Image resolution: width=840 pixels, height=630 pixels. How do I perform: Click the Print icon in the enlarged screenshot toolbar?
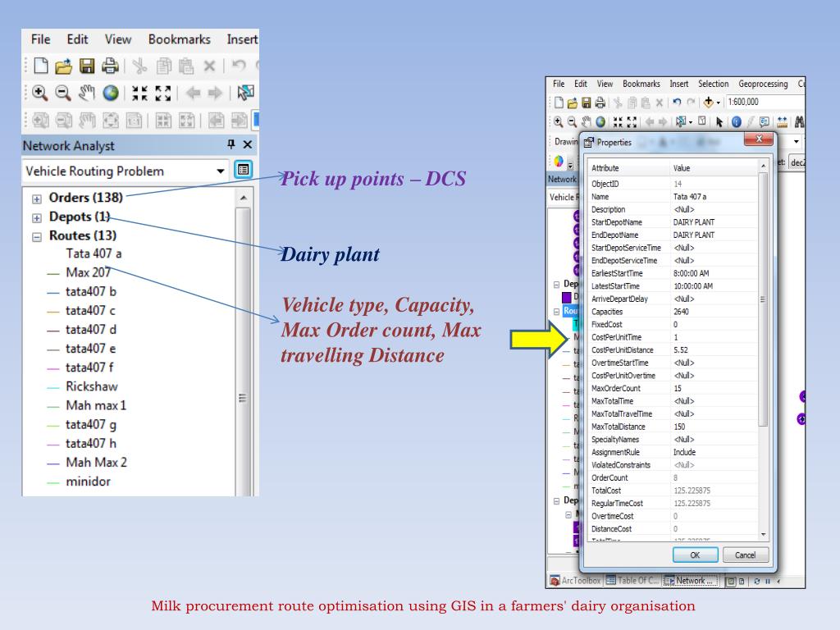click(x=110, y=66)
